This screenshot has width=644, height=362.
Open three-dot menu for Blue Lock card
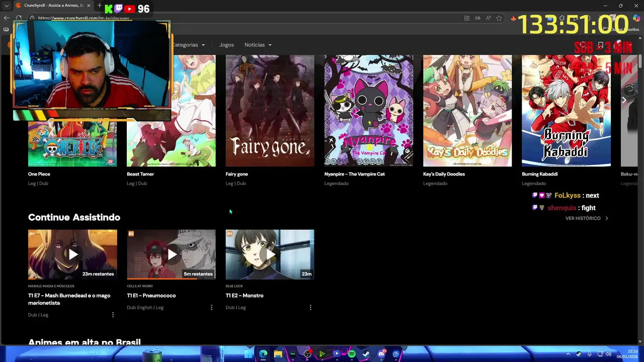pos(310,307)
